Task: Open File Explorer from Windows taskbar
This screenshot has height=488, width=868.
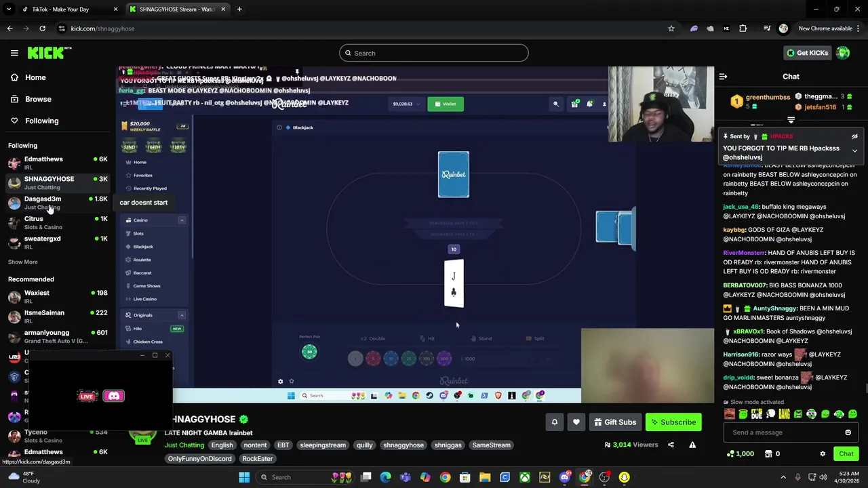Action: click(485, 477)
